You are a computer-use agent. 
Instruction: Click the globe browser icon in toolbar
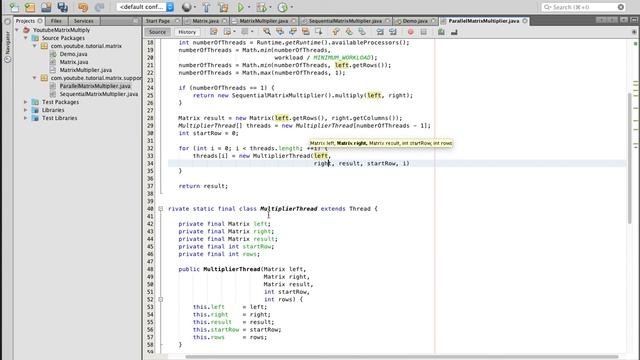186,7
